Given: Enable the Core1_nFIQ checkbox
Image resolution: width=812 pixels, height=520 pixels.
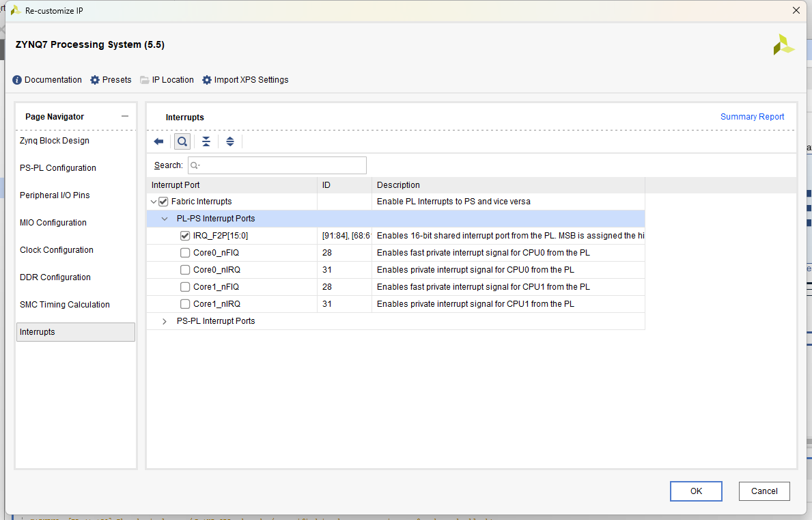Looking at the screenshot, I should (185, 287).
